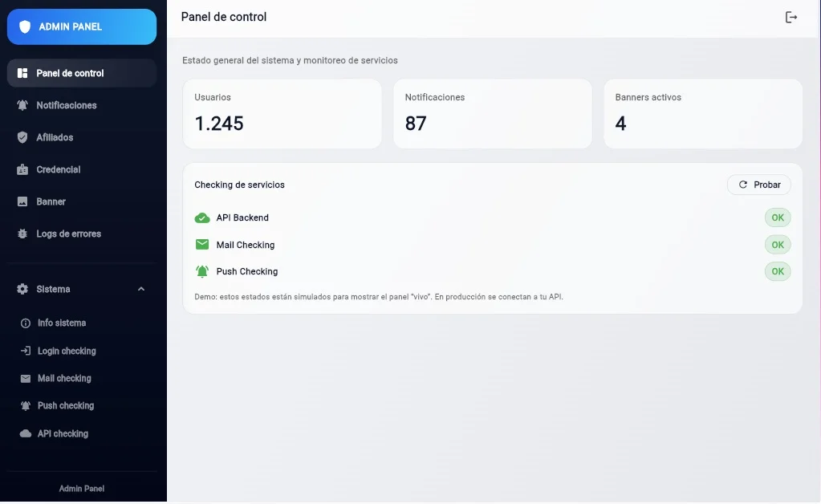Open Notificaciones in sidebar
The image size is (821, 504).
point(82,105)
